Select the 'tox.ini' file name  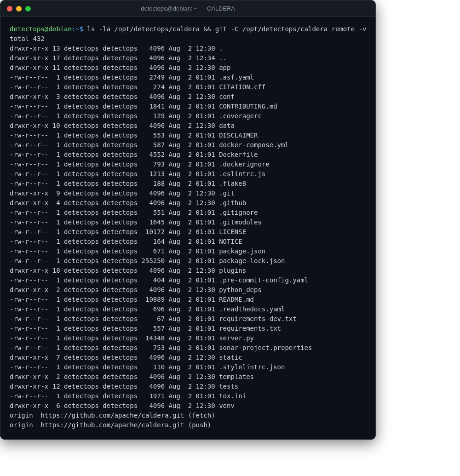click(233, 396)
